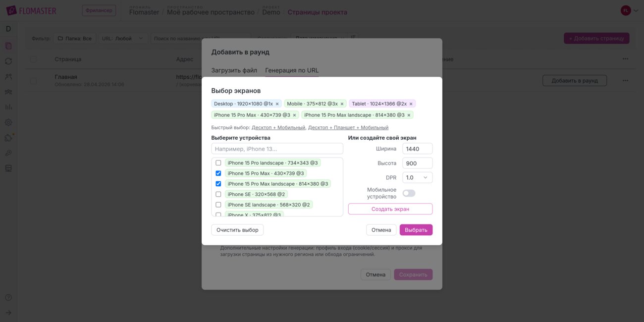The image size is (644, 322).
Task: Check iPhone SE 320×568 device
Action: point(218,194)
